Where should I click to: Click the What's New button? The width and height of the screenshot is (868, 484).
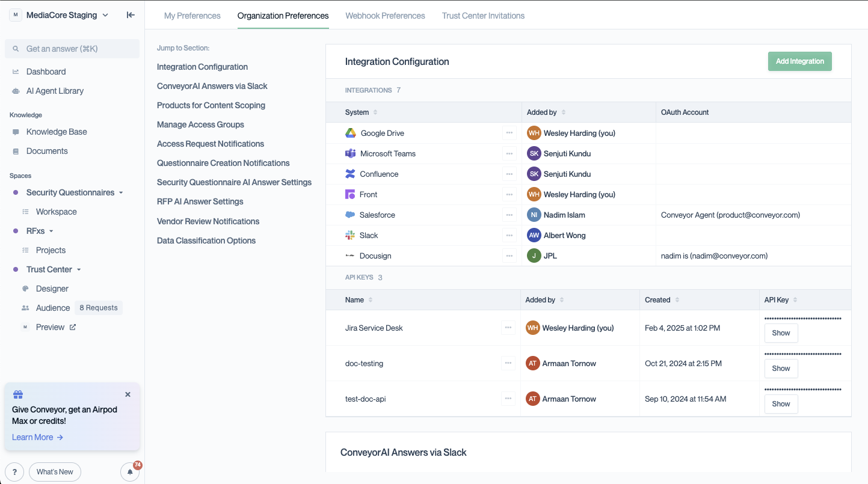click(x=55, y=472)
